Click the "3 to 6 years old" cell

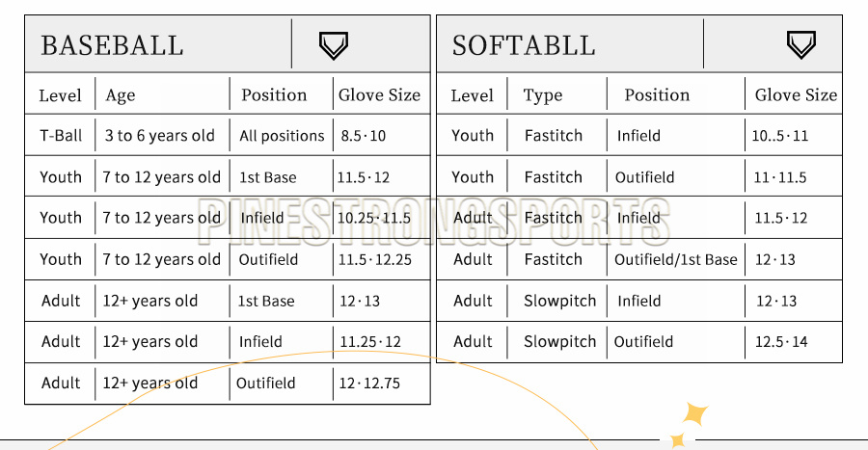click(160, 136)
